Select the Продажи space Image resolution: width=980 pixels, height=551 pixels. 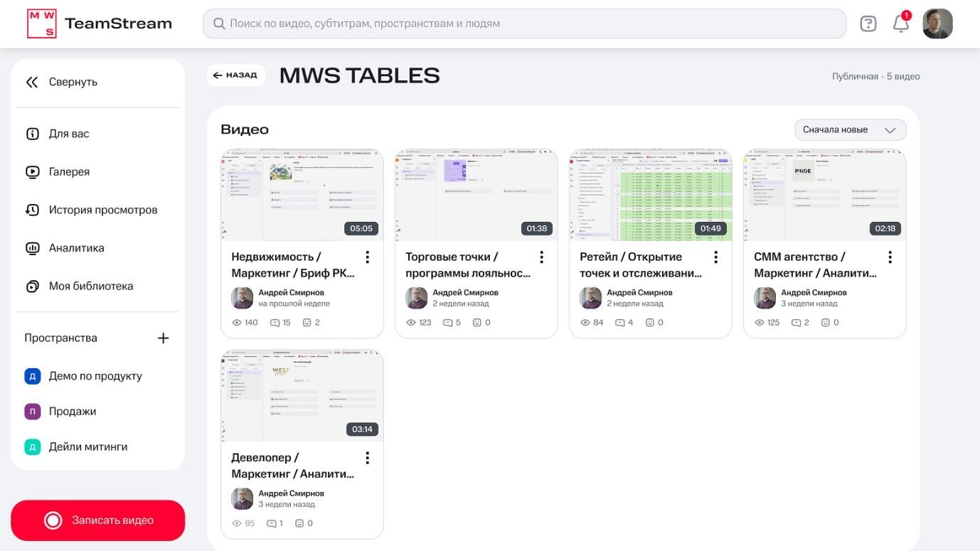(72, 411)
